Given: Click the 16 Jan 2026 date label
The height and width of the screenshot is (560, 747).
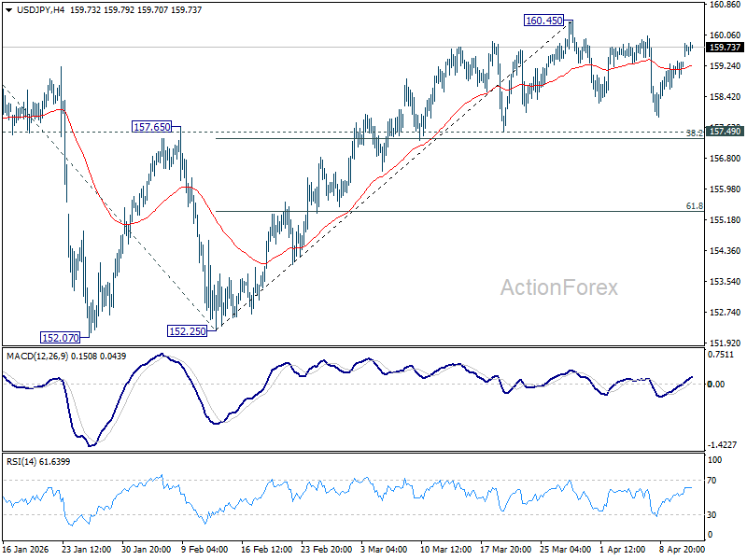Looking at the screenshot, I should [26, 550].
